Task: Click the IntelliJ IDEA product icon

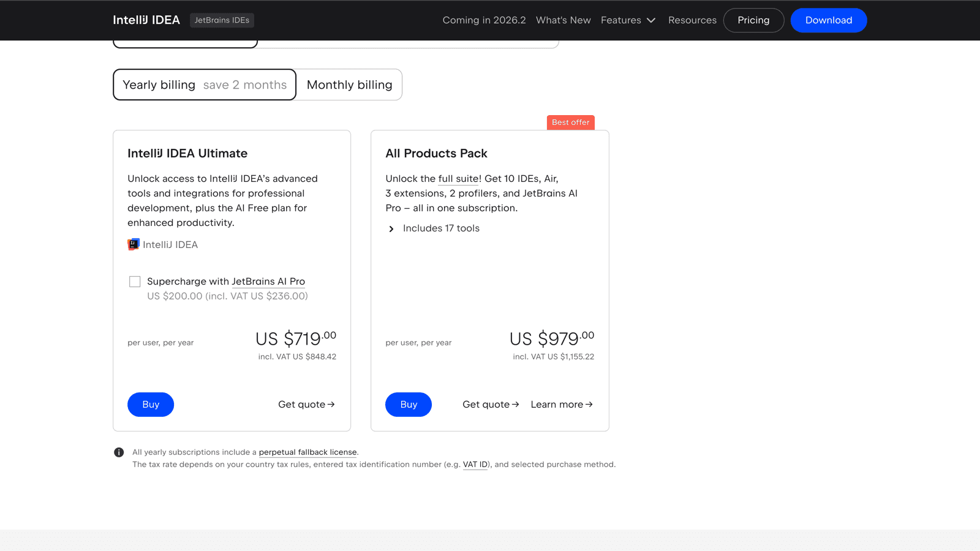Action: [x=133, y=244]
